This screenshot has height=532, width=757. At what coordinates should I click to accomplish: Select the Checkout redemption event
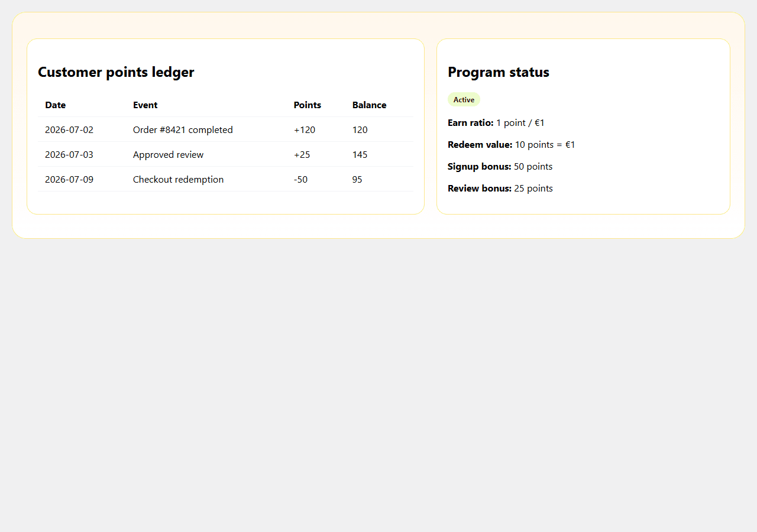coord(179,180)
